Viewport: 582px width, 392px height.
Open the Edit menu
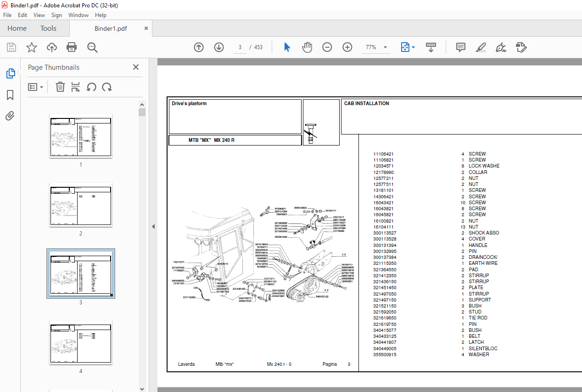[x=22, y=15]
